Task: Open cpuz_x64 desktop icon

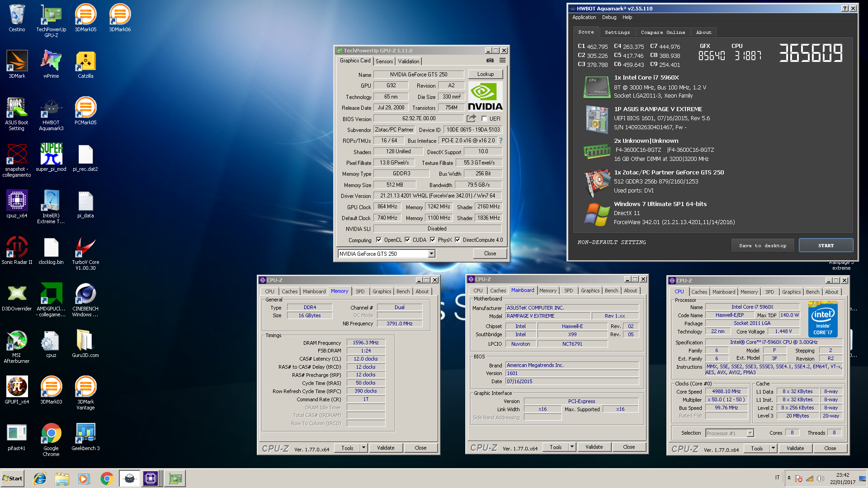Action: (x=17, y=204)
